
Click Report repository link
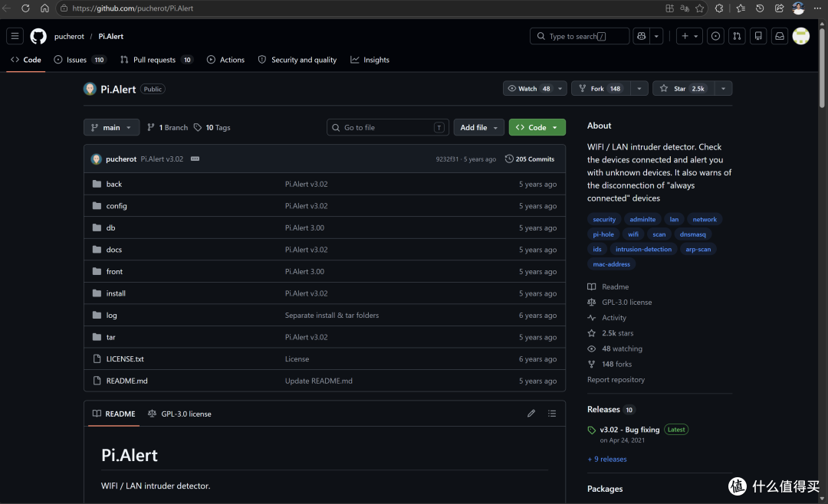tap(616, 379)
